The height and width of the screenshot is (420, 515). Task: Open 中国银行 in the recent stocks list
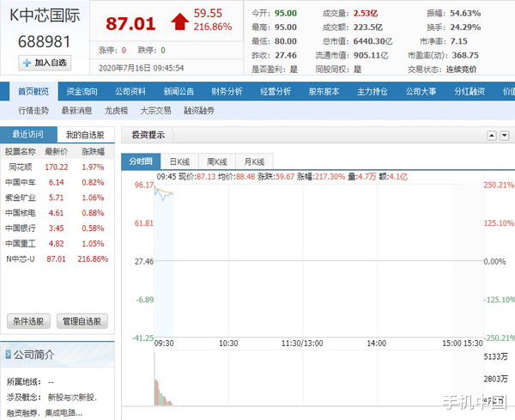(x=21, y=228)
